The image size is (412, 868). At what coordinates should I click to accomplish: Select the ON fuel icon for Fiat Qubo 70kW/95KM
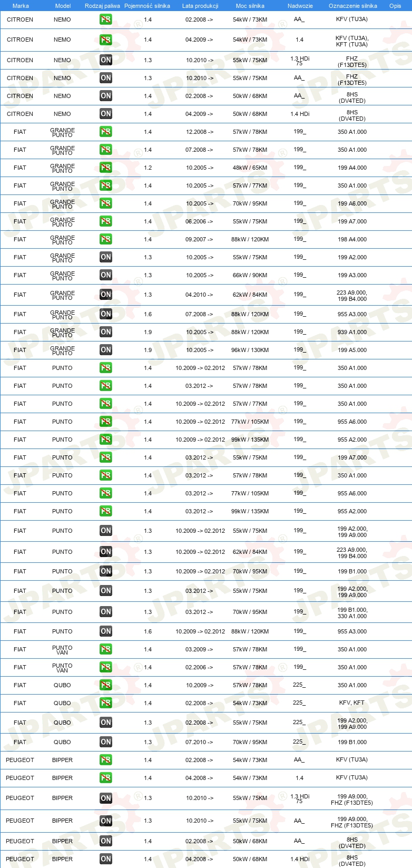106,742
